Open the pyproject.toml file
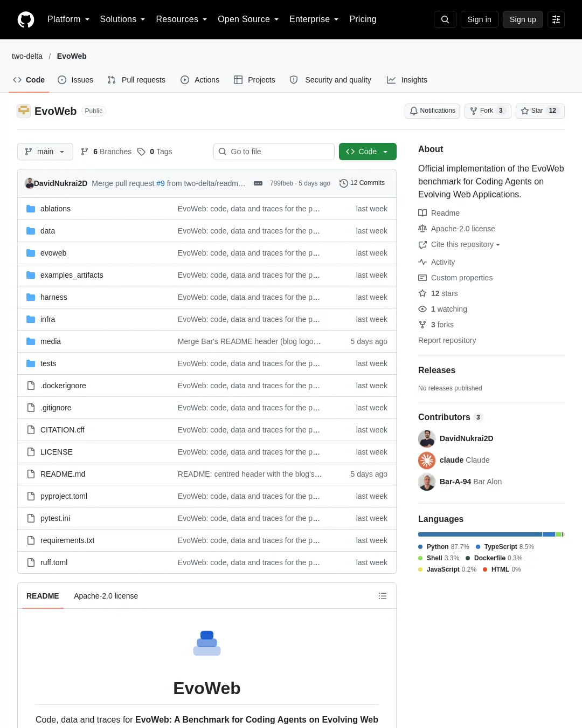The height and width of the screenshot is (728, 582). (x=64, y=496)
